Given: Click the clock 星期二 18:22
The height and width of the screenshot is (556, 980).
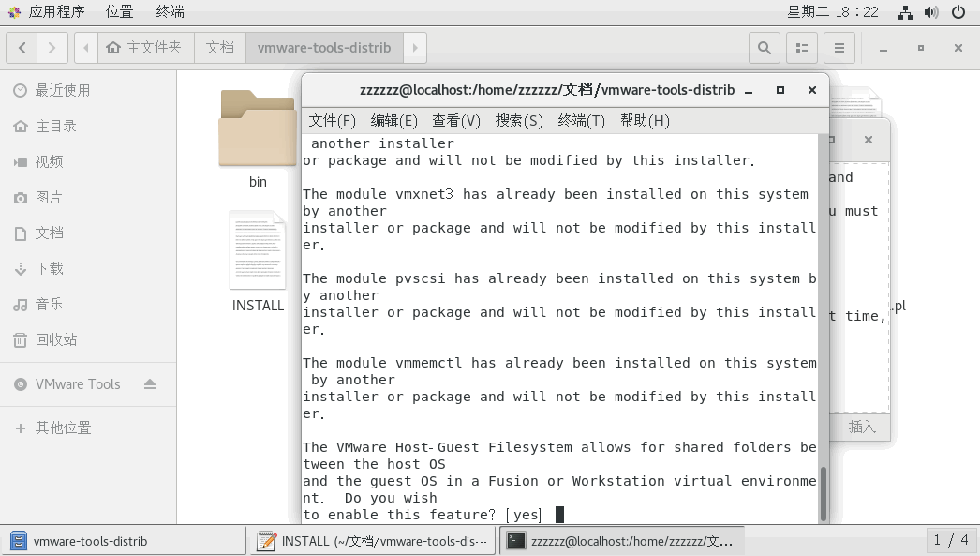Looking at the screenshot, I should pos(833,12).
